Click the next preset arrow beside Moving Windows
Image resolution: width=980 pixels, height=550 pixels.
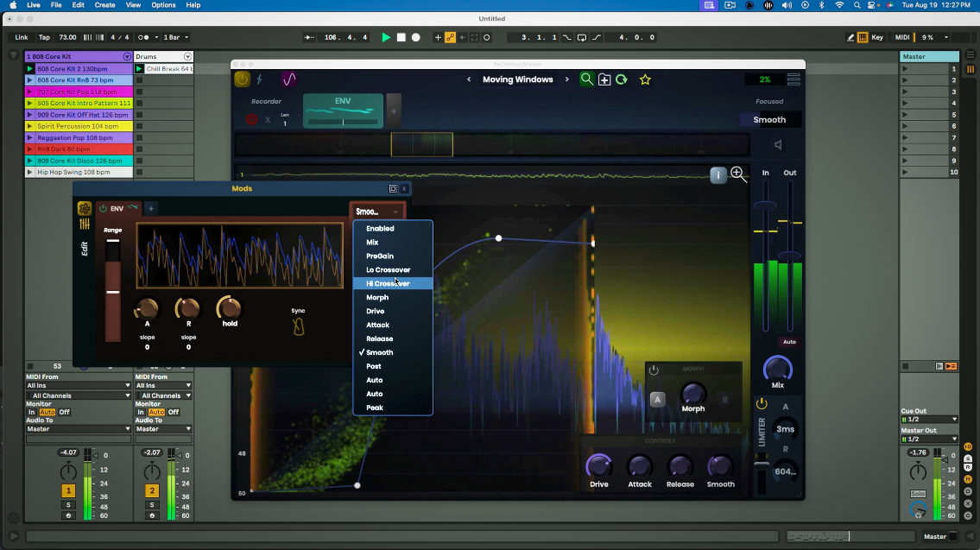click(x=569, y=79)
